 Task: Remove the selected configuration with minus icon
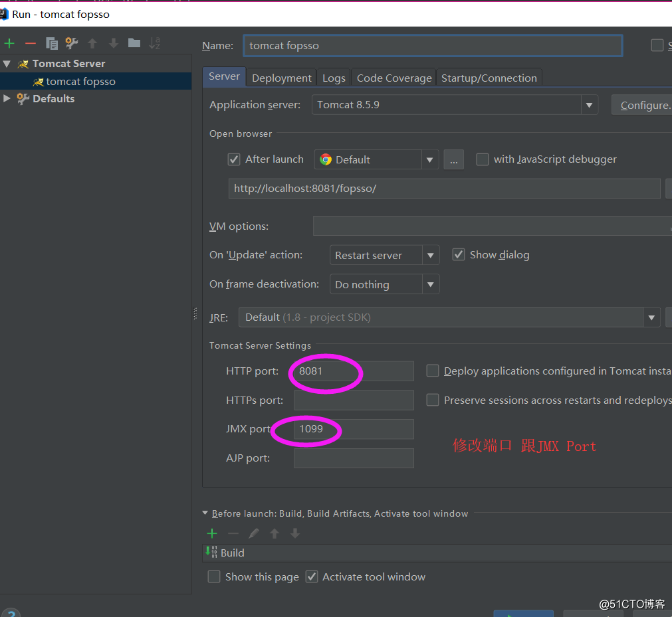(x=31, y=43)
